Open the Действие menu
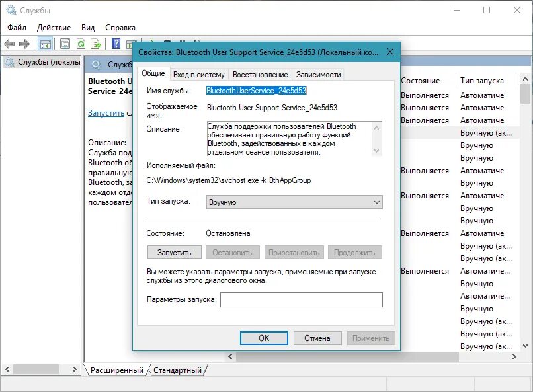This screenshot has height=392, width=533. click(x=54, y=28)
